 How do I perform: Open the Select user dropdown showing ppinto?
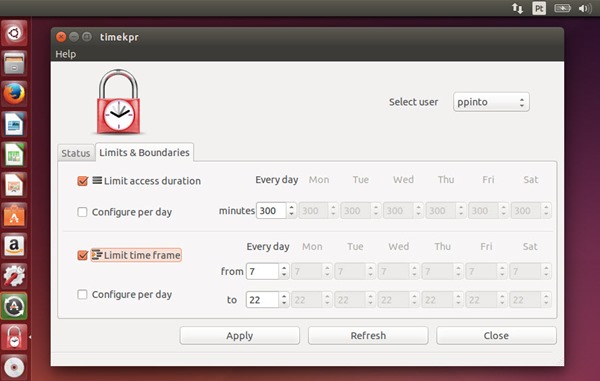[x=491, y=102]
